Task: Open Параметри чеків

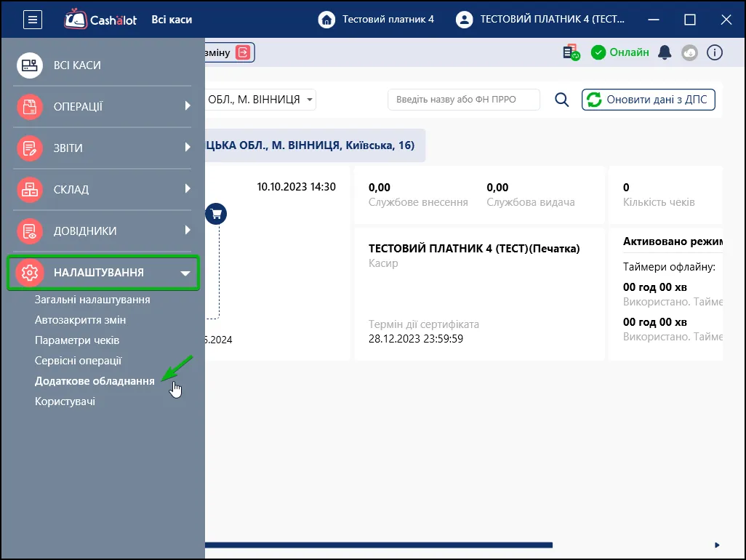Action: (77, 340)
